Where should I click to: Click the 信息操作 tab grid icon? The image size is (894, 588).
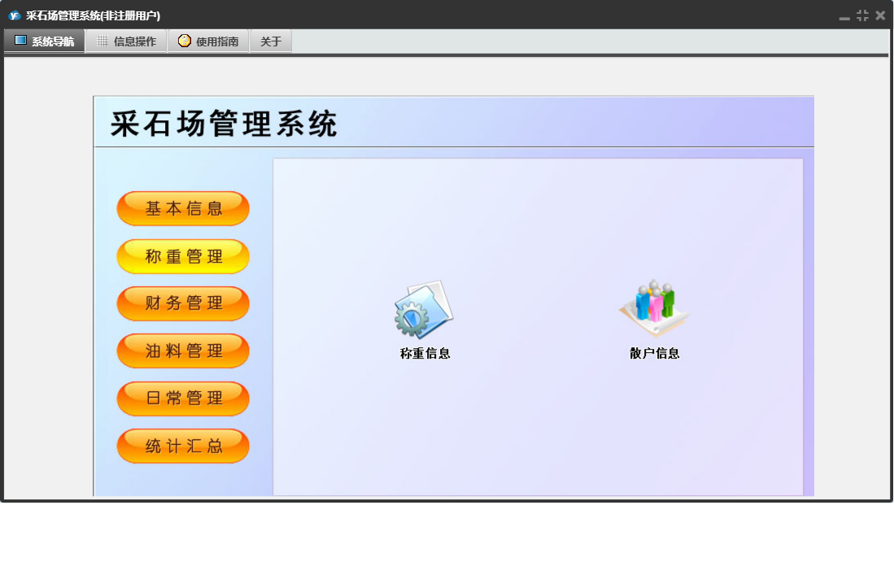click(102, 41)
